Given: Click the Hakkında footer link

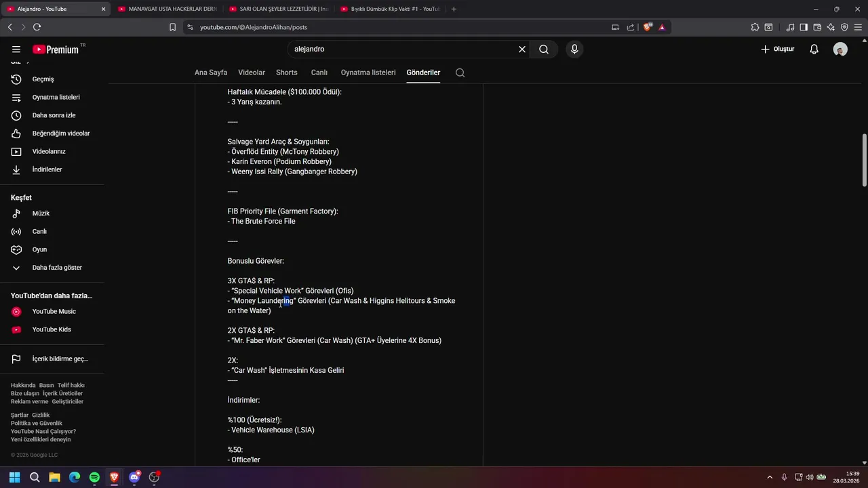Looking at the screenshot, I should pyautogui.click(x=23, y=385).
